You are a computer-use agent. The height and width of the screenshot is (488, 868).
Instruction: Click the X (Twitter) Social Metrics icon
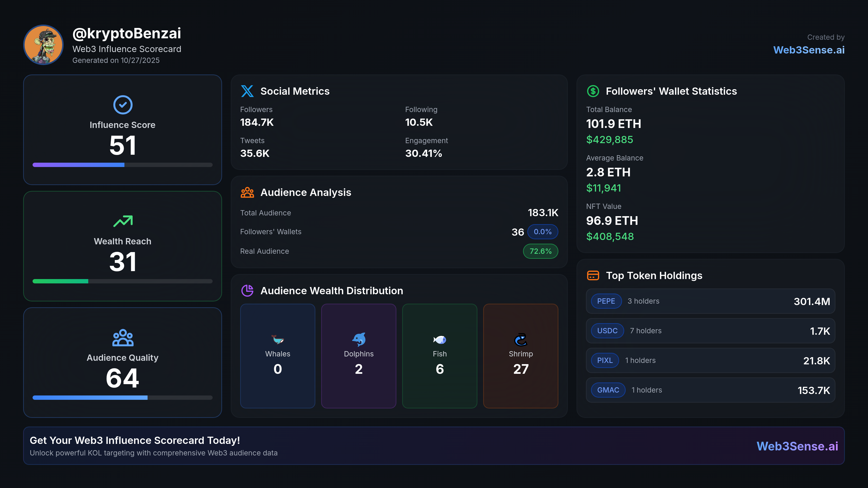click(248, 91)
